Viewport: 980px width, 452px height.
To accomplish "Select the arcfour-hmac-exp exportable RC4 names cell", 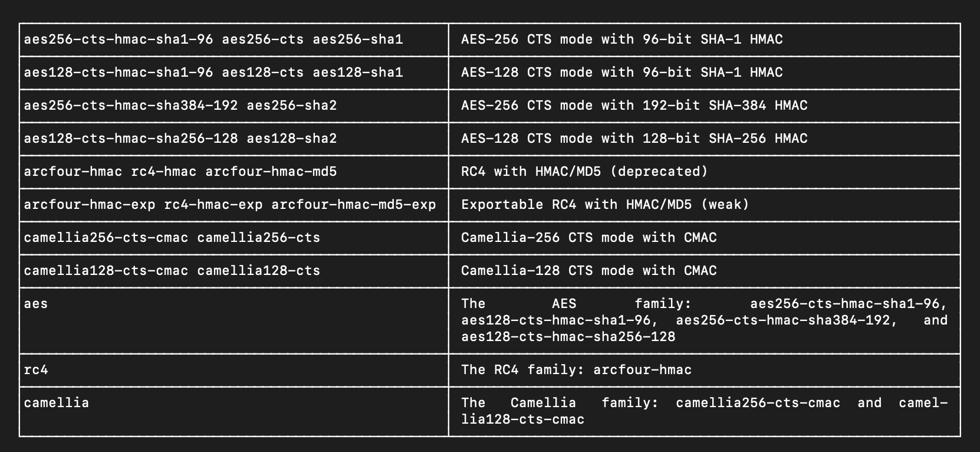I will (234, 205).
